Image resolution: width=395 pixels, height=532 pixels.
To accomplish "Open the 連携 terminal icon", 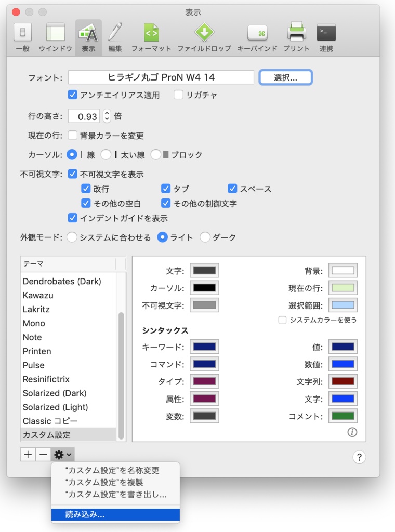I will (x=326, y=34).
